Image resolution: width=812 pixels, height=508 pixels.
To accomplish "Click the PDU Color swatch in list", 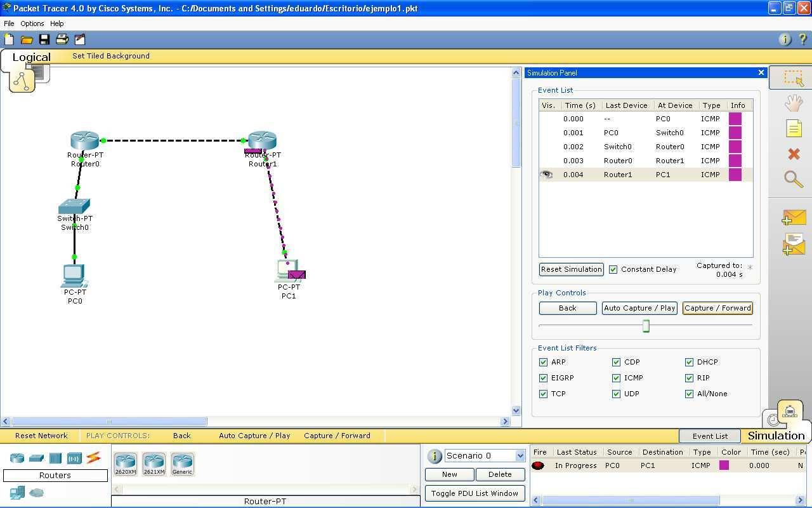I will click(x=724, y=465).
